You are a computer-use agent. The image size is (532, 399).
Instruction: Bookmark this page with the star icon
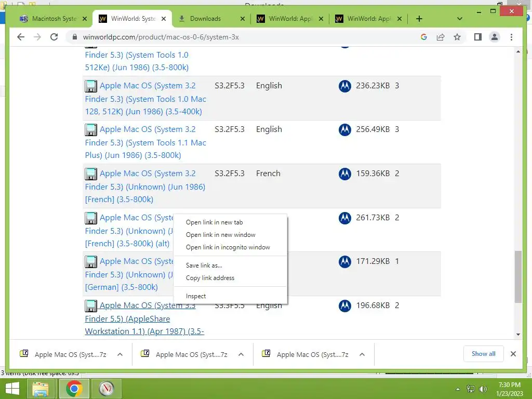tap(457, 37)
